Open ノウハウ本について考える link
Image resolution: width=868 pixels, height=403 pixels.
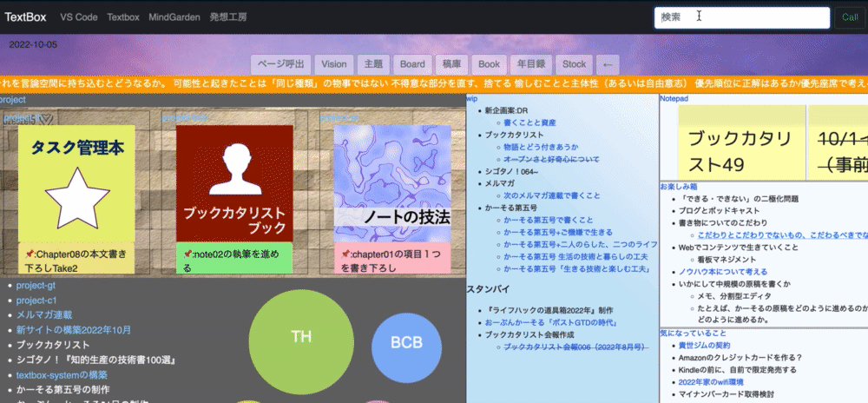pyautogui.click(x=723, y=271)
